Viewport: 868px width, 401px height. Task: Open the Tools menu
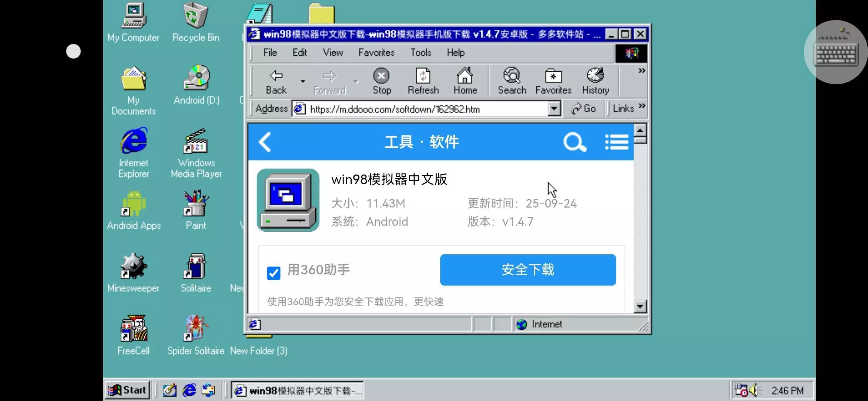[x=420, y=53]
